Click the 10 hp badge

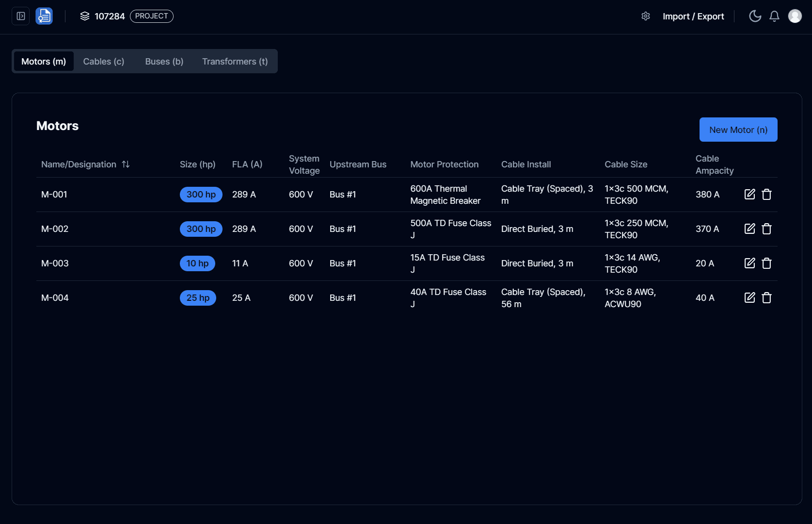197,263
